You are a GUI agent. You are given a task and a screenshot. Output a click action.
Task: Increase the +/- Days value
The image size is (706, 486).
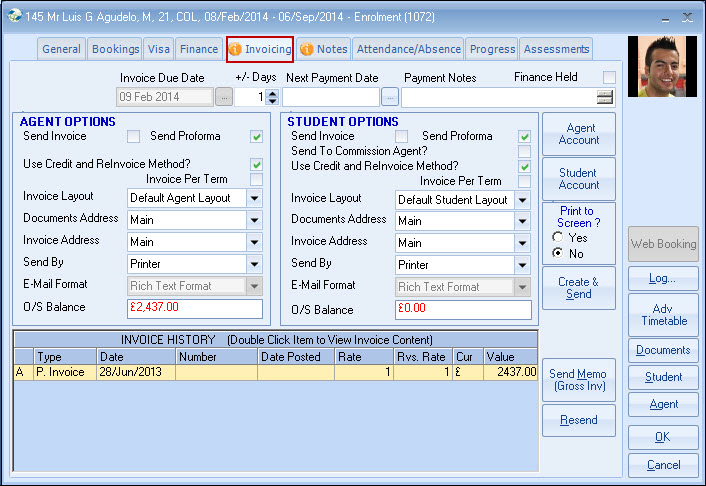[x=272, y=92]
